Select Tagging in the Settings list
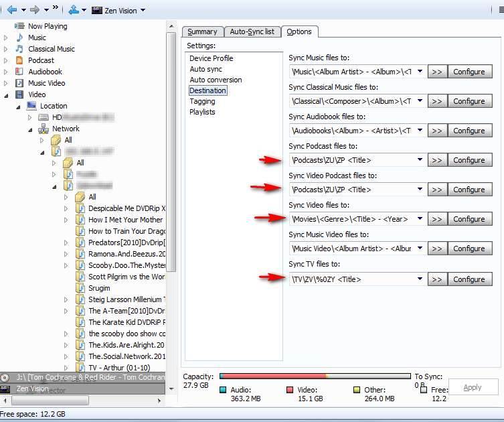The image size is (504, 422). tap(202, 101)
